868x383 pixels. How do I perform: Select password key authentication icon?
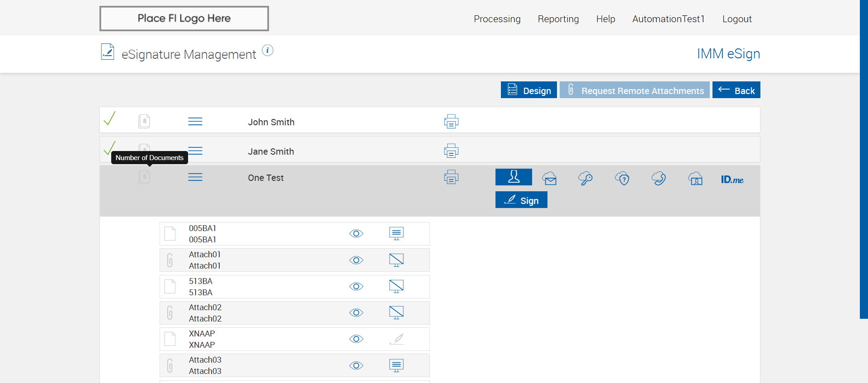(585, 179)
